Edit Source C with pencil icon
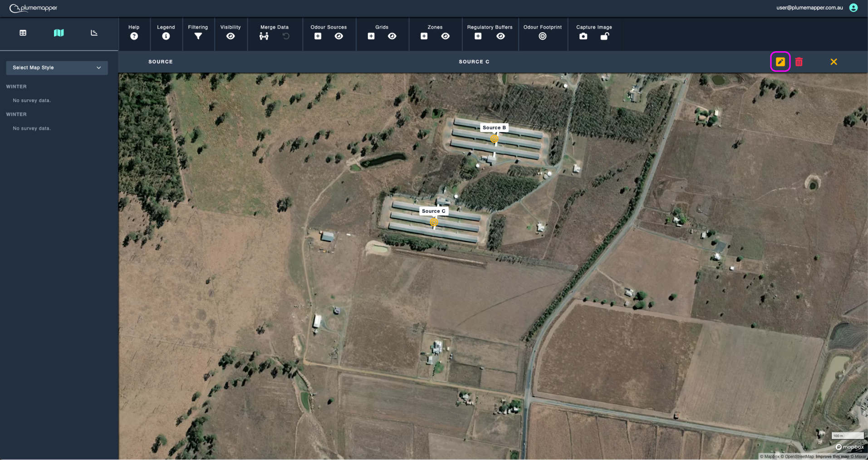This screenshot has width=868, height=460. (x=780, y=62)
